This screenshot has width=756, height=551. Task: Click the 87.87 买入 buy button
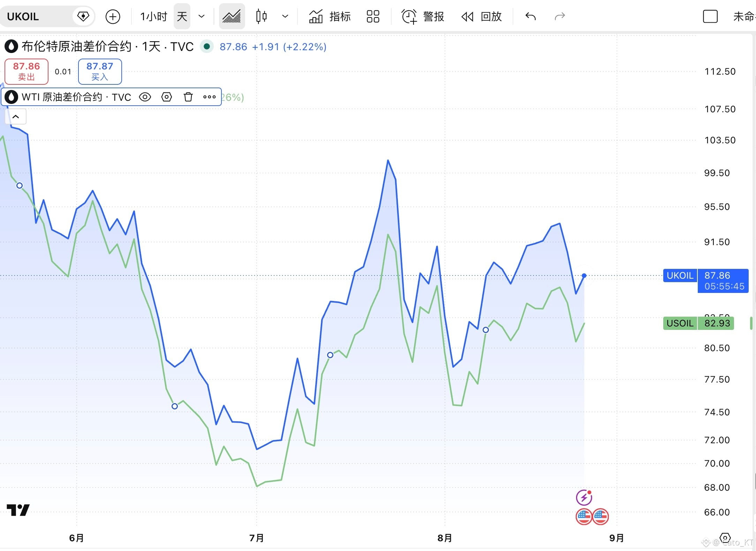[100, 71]
